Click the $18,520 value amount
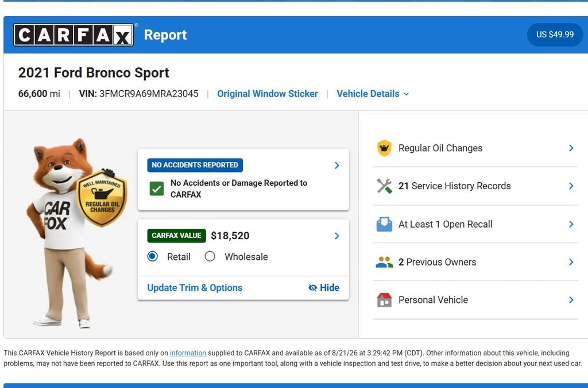 230,236
